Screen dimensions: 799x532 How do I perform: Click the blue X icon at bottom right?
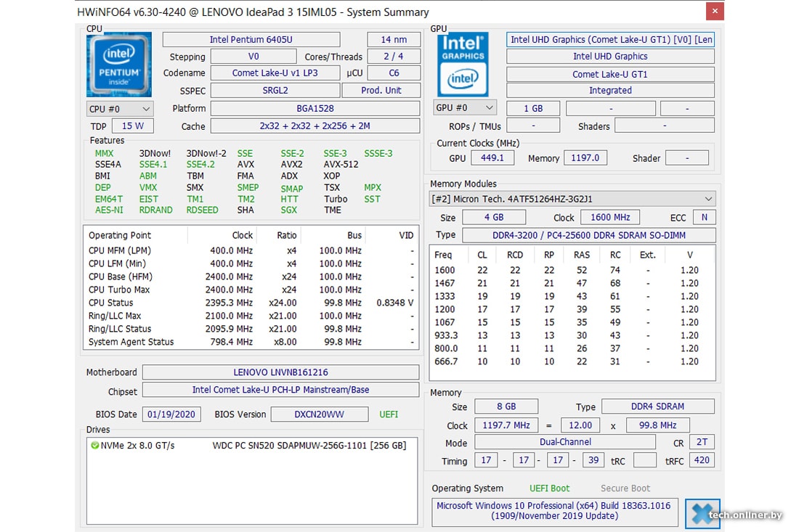tap(702, 515)
